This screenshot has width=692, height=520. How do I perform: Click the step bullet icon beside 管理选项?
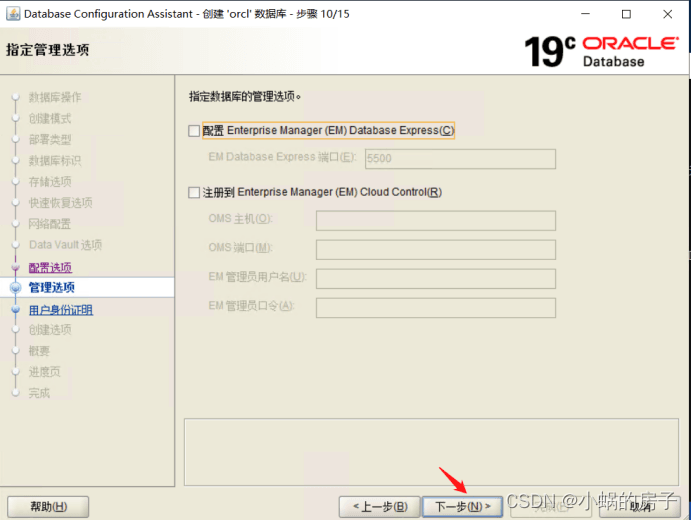(x=15, y=288)
